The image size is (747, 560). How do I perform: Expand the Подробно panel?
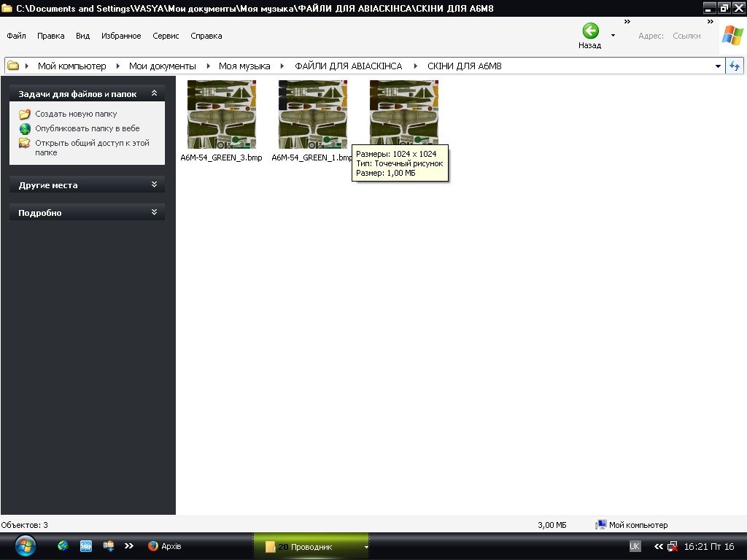pyautogui.click(x=154, y=212)
